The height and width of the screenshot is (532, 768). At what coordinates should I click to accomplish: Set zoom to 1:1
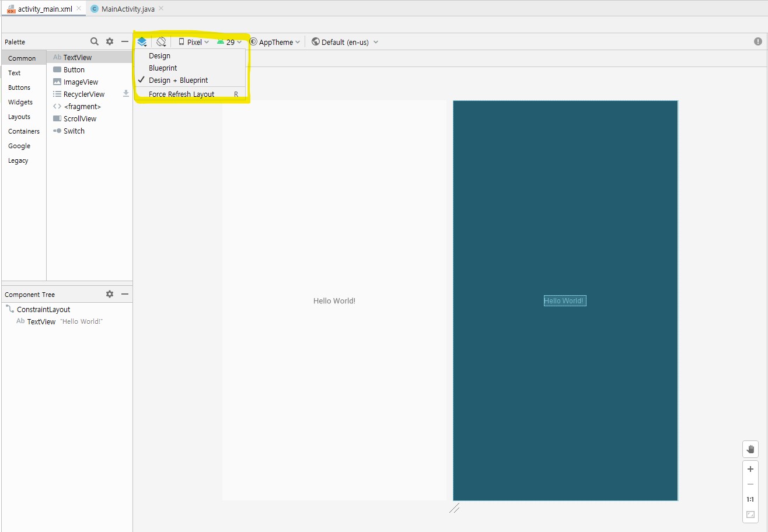pyautogui.click(x=750, y=499)
